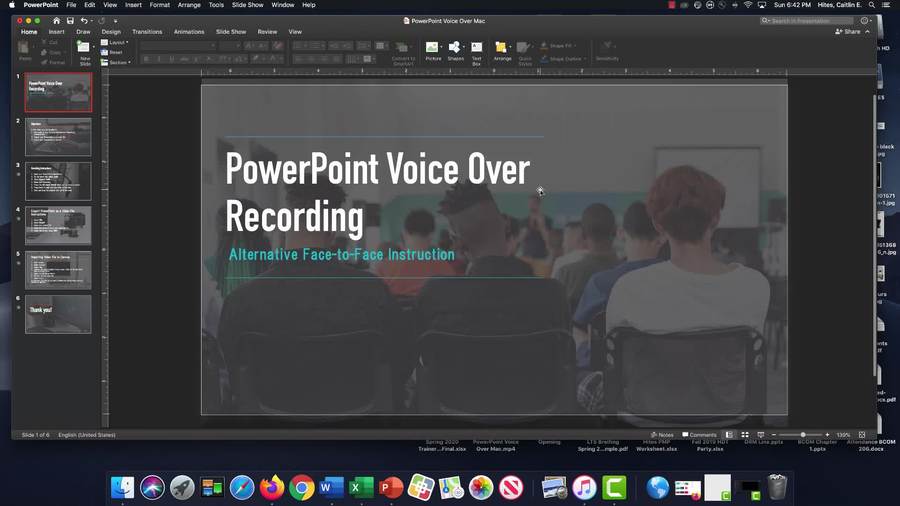
Task: Open the Arrange menu in the menu bar
Action: [189, 5]
